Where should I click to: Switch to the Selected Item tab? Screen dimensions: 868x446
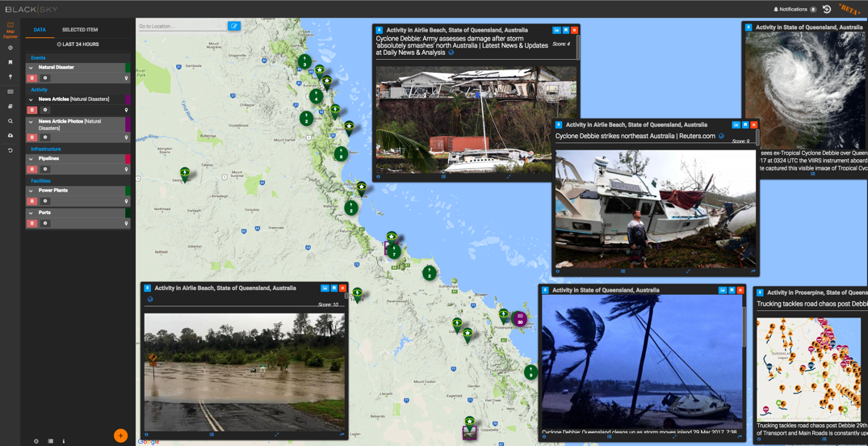click(x=80, y=30)
